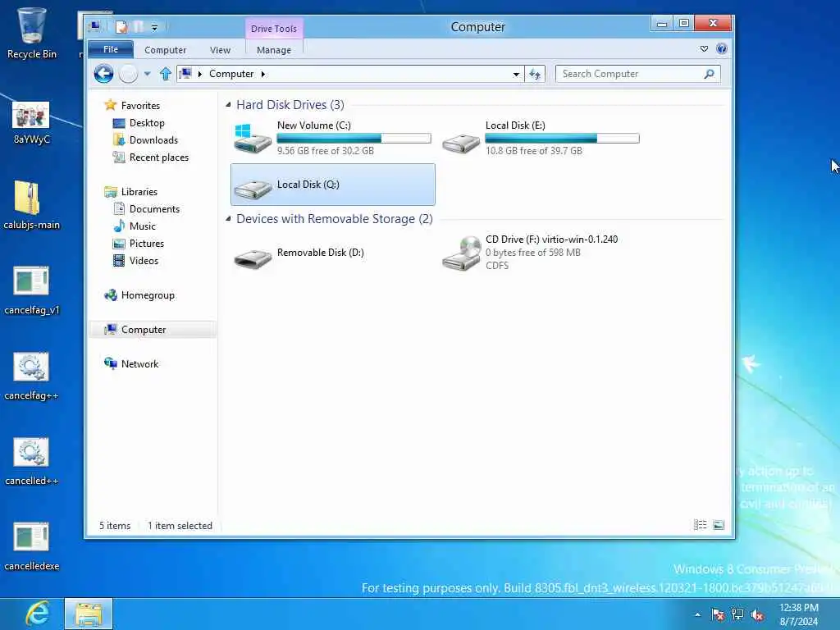
Task: Collapse Devices with Removable Storage group
Action: tap(228, 218)
